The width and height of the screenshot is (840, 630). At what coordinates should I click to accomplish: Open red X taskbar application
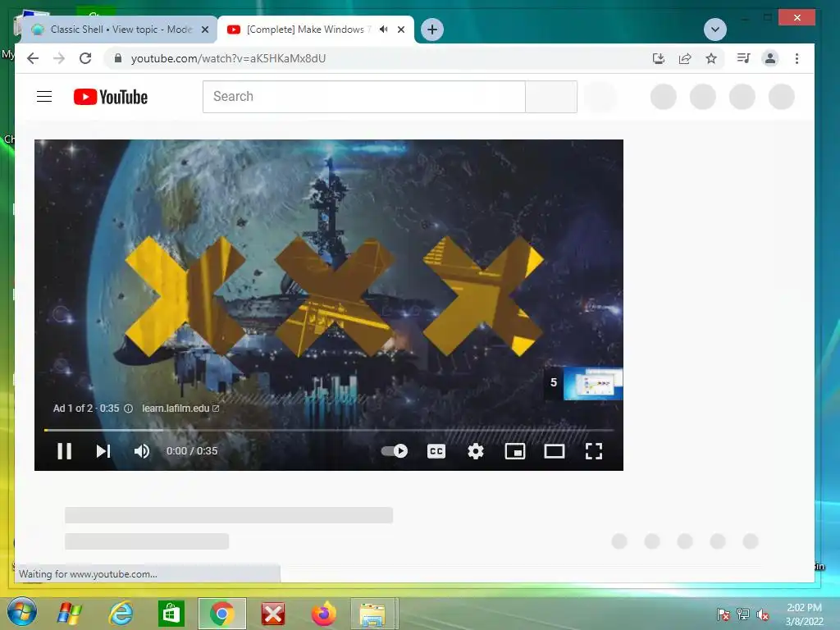[273, 614]
